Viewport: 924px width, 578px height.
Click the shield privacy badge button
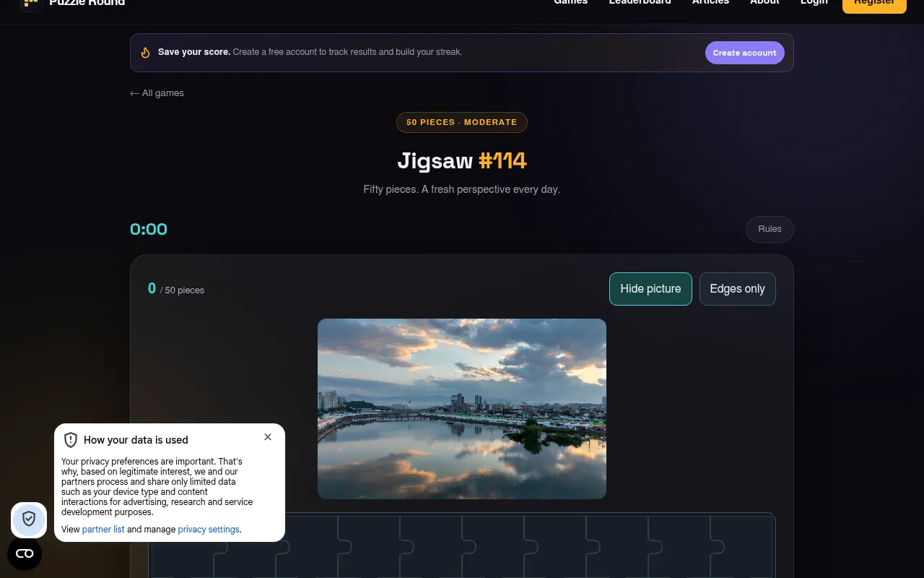[29, 519]
